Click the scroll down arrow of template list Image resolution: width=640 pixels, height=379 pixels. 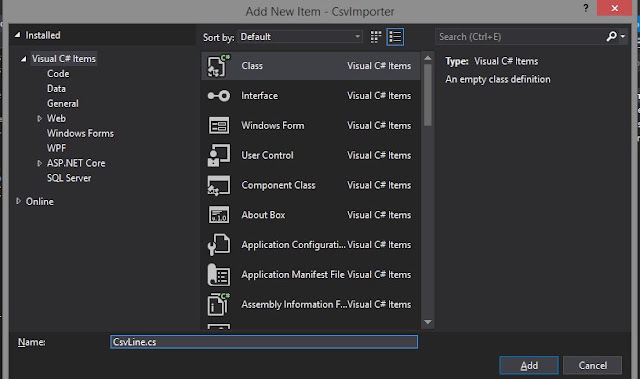(x=428, y=322)
